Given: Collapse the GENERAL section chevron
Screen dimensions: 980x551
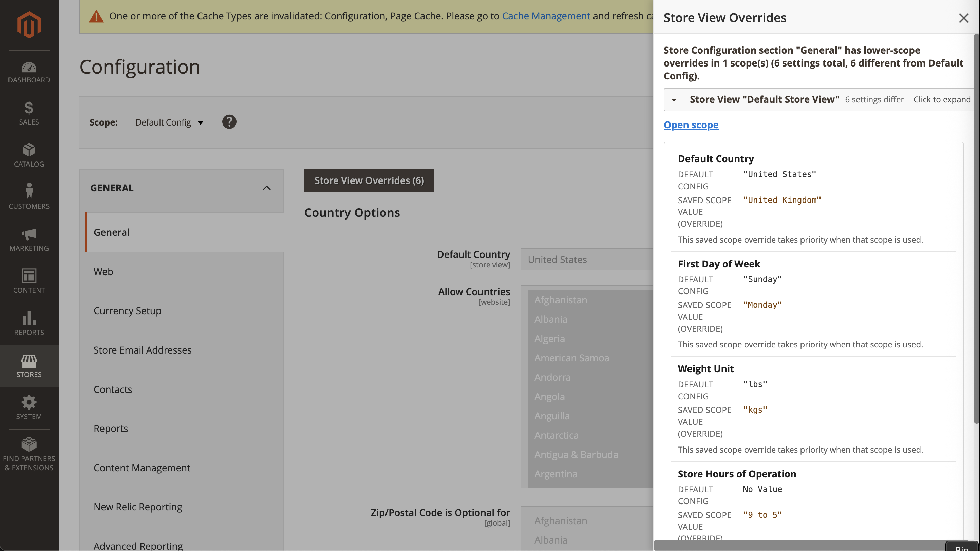Looking at the screenshot, I should coord(266,188).
